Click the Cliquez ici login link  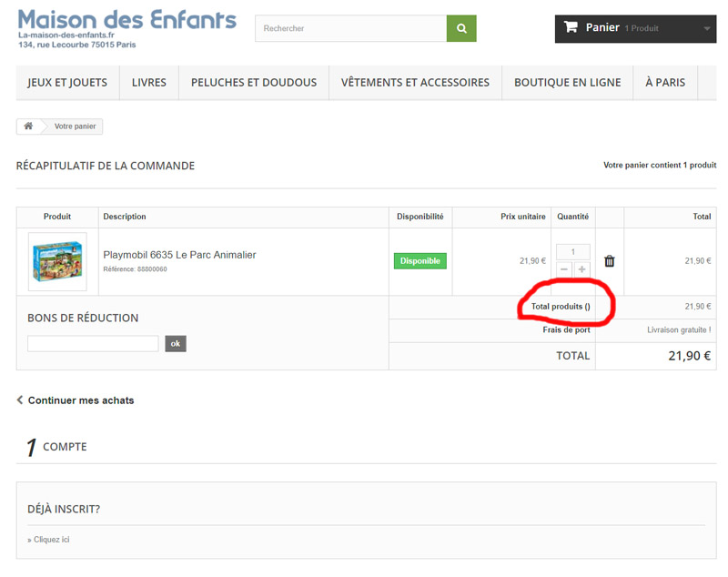click(x=52, y=540)
